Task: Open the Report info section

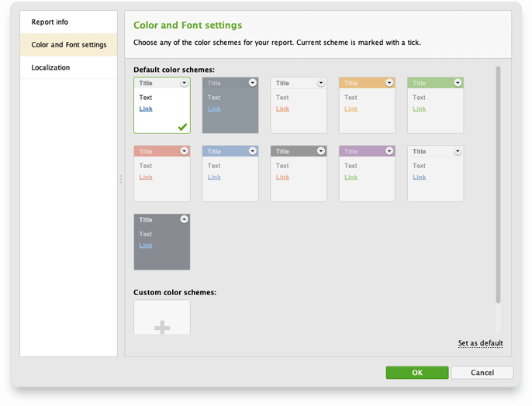Action: 68,22
